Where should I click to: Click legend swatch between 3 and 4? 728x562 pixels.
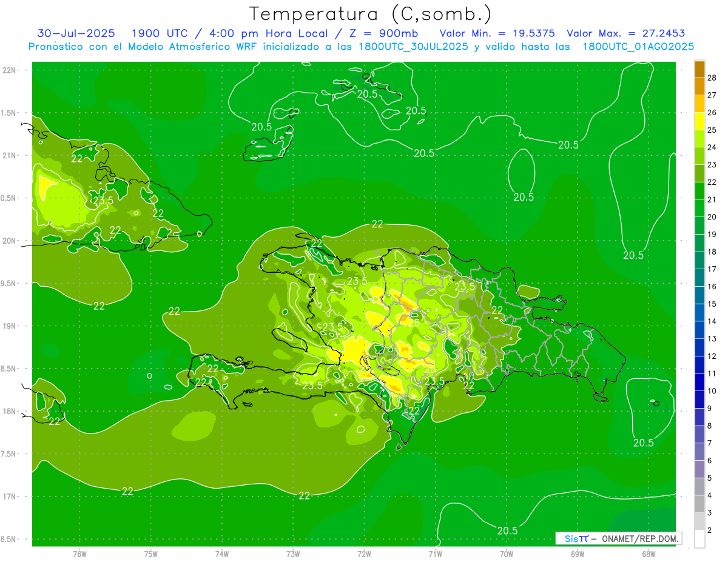click(x=700, y=504)
